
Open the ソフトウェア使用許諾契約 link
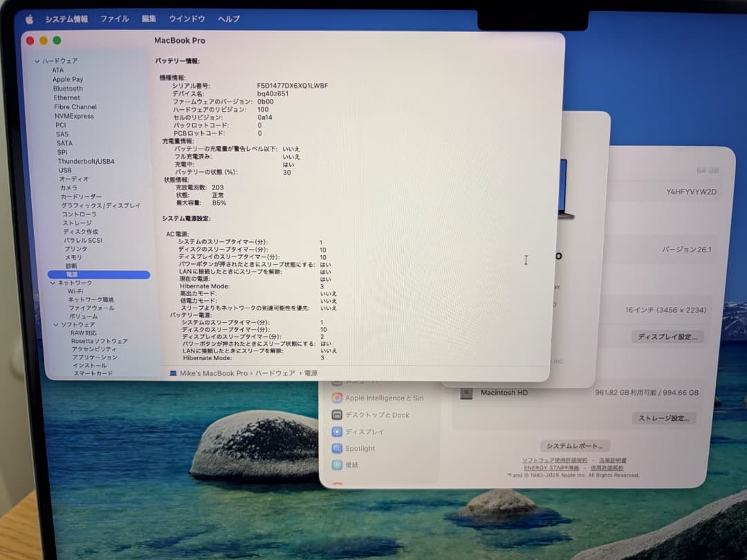coord(555,460)
